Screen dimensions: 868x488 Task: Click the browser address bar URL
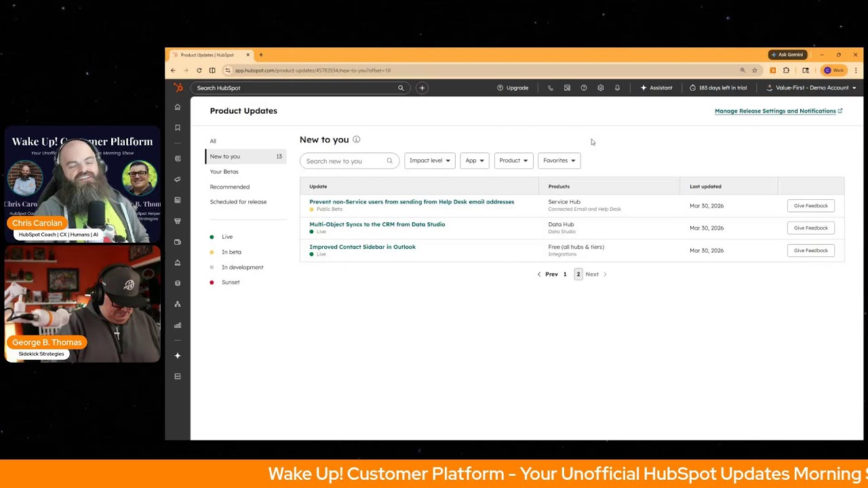click(x=313, y=70)
